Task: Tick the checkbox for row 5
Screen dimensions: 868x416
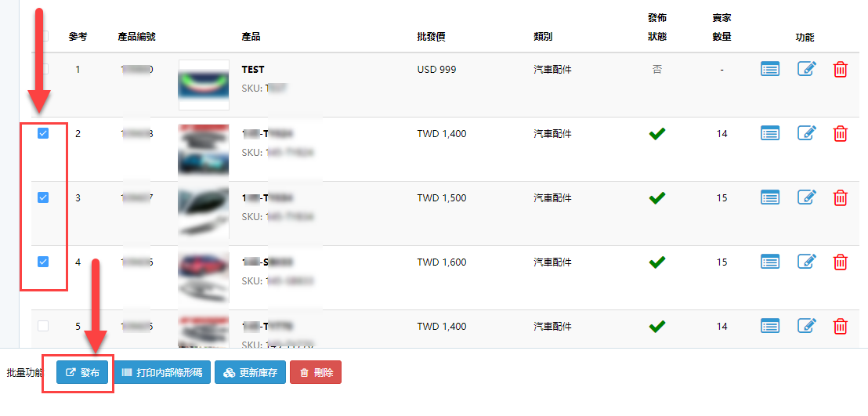Action: [x=43, y=326]
